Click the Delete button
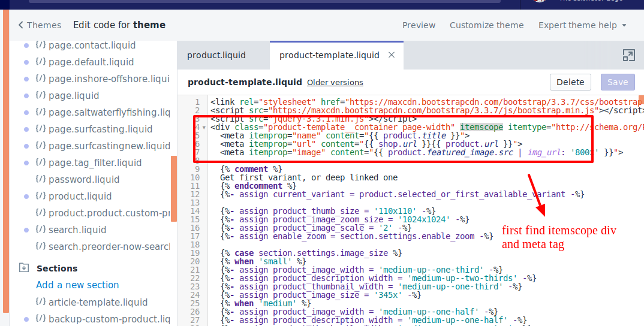The image size is (644, 326). (x=570, y=82)
